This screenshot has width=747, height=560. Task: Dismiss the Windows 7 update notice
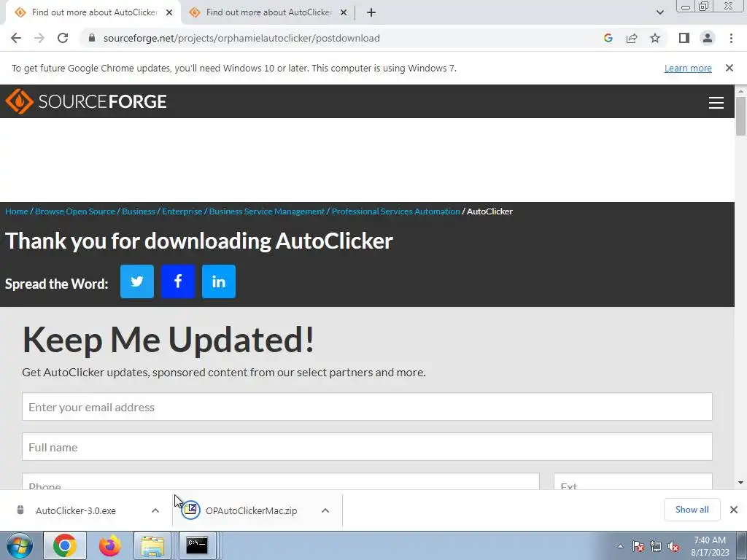tap(729, 68)
